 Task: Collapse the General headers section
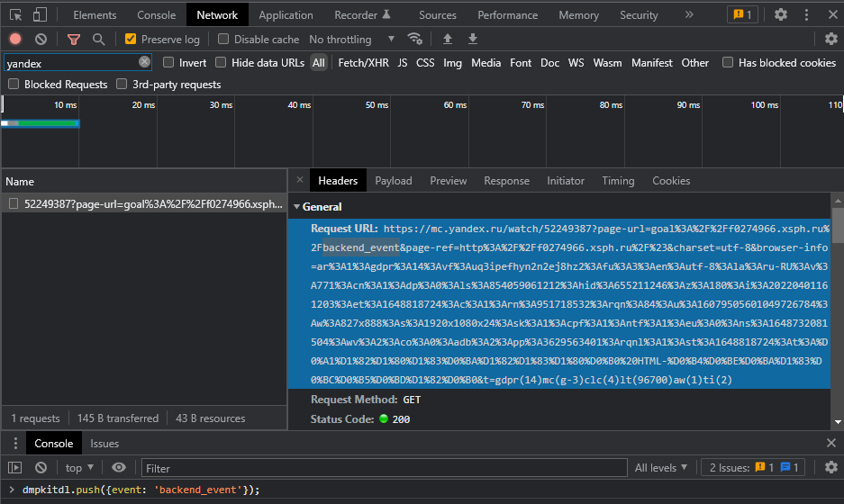click(296, 206)
